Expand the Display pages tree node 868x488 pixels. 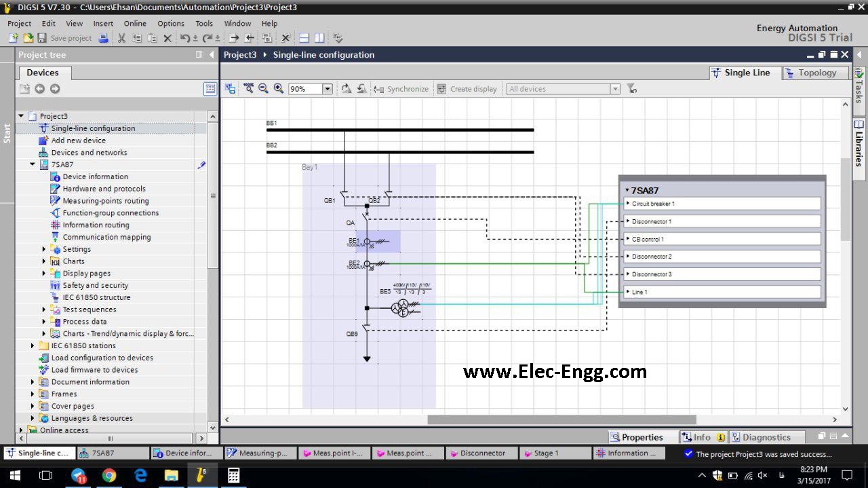(x=44, y=274)
